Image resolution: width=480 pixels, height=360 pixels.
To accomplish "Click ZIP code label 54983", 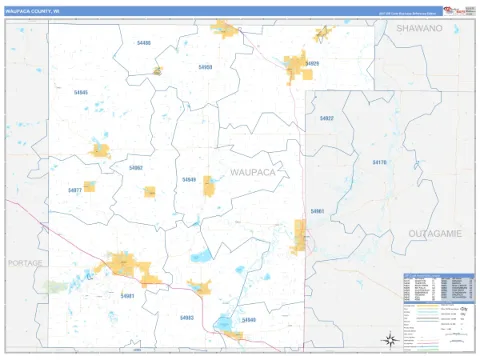I will 187,318.
